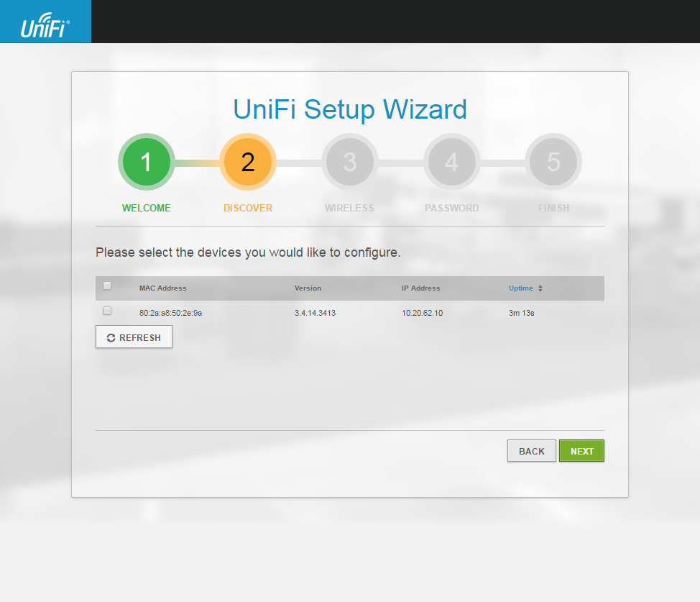Click the select devices instruction text

(x=248, y=252)
